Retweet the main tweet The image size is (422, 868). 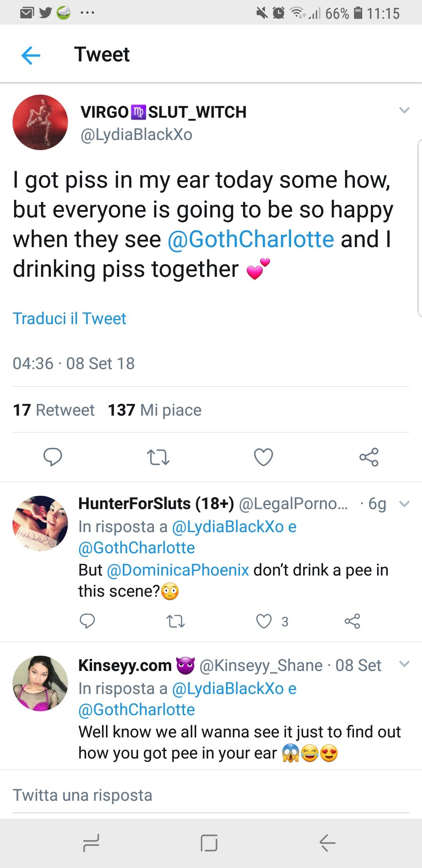point(158,457)
